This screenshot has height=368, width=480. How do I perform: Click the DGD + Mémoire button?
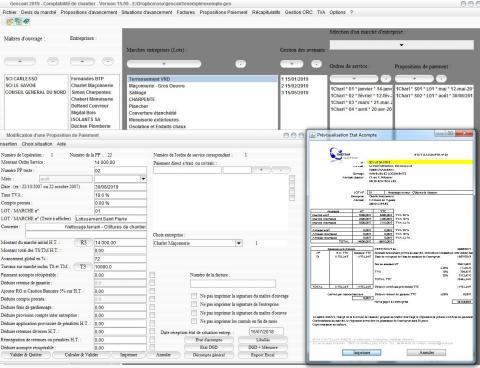pyautogui.click(x=263, y=347)
